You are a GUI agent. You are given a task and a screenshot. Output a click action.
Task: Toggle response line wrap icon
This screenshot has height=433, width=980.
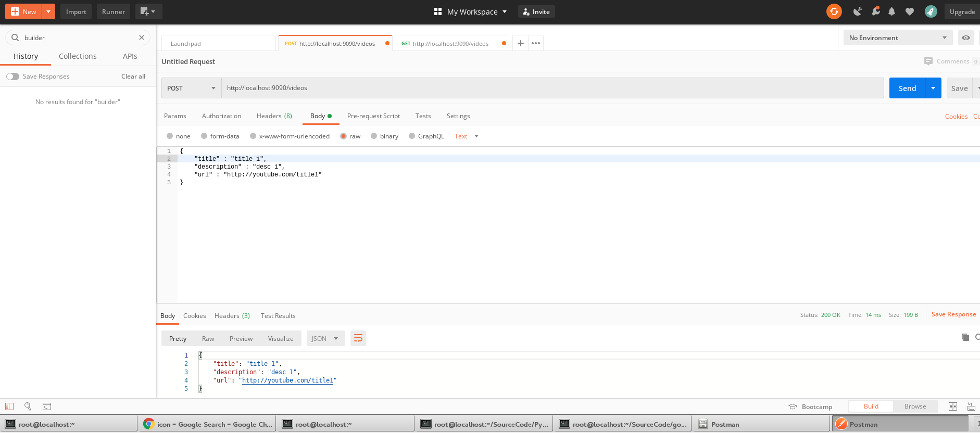point(358,338)
